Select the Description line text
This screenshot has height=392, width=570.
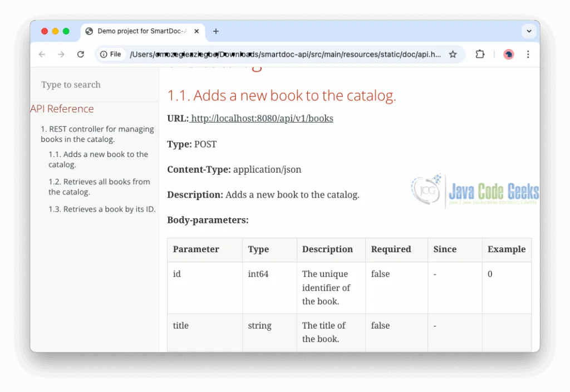(x=263, y=195)
